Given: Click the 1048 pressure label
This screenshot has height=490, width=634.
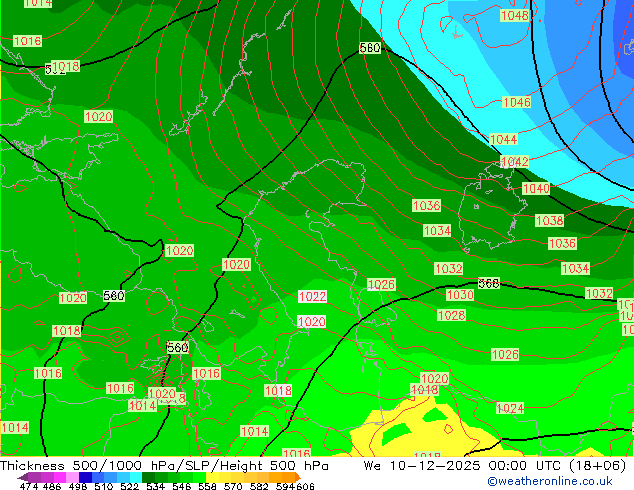Looking at the screenshot, I should click(x=515, y=16).
